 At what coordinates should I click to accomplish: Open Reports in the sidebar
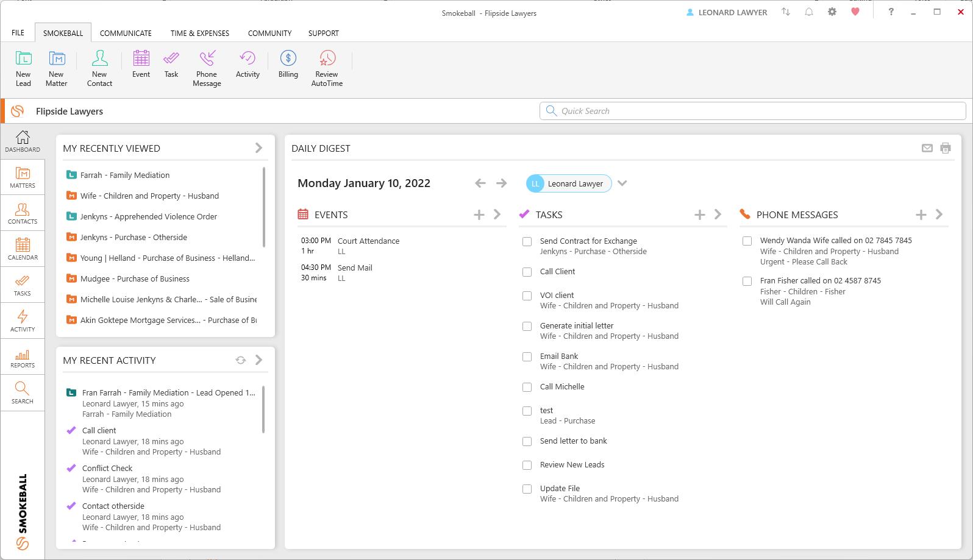[x=23, y=357]
